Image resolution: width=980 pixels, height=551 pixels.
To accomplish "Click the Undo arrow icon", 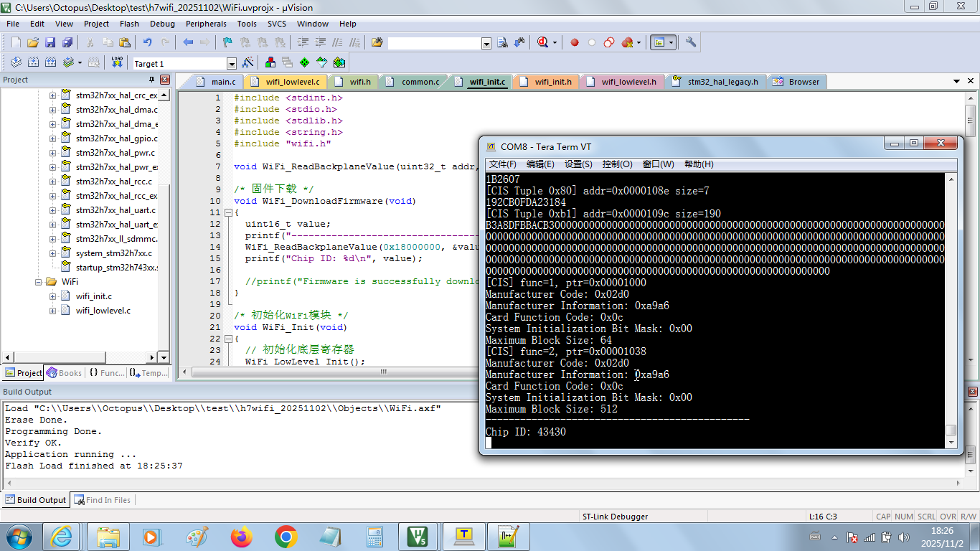I will 147,42.
